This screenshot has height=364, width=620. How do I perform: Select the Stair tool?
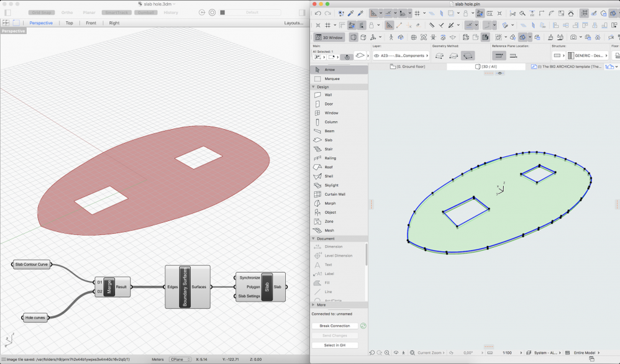pos(328,149)
